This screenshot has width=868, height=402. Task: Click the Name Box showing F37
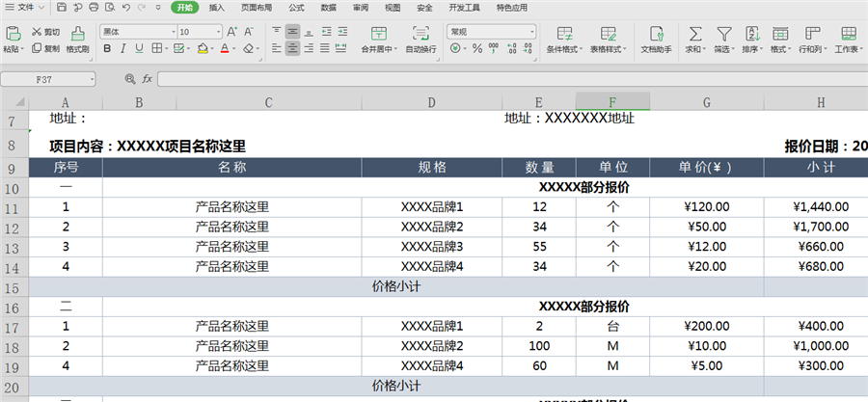click(47, 80)
